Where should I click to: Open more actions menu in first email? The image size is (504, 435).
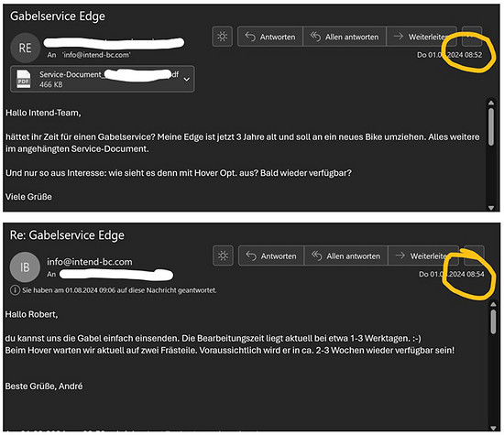(x=472, y=37)
